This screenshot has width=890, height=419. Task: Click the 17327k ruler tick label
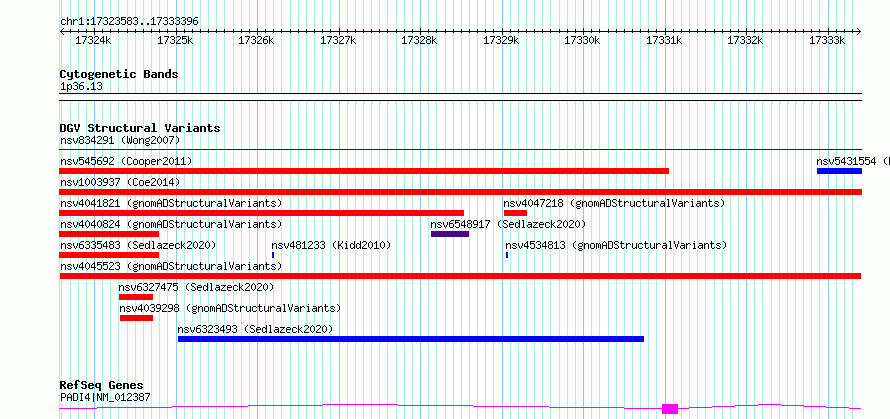point(338,40)
